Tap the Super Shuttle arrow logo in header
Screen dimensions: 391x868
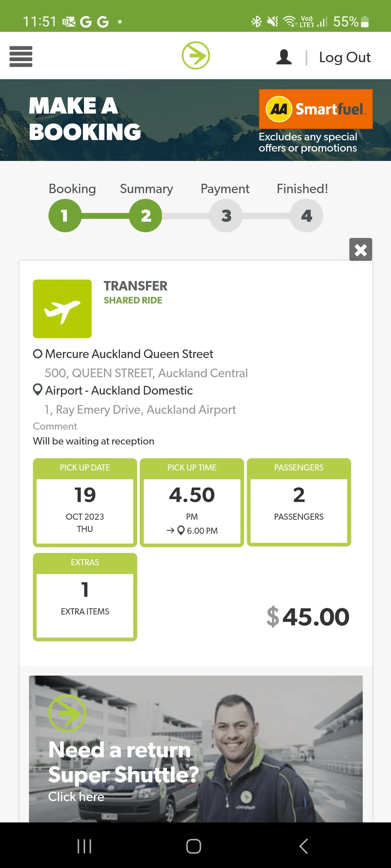point(196,55)
